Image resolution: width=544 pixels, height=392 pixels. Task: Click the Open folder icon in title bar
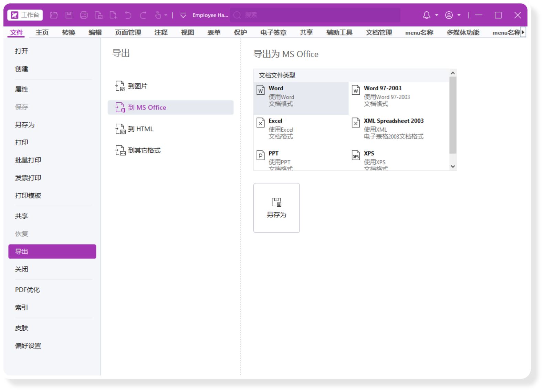click(x=54, y=15)
